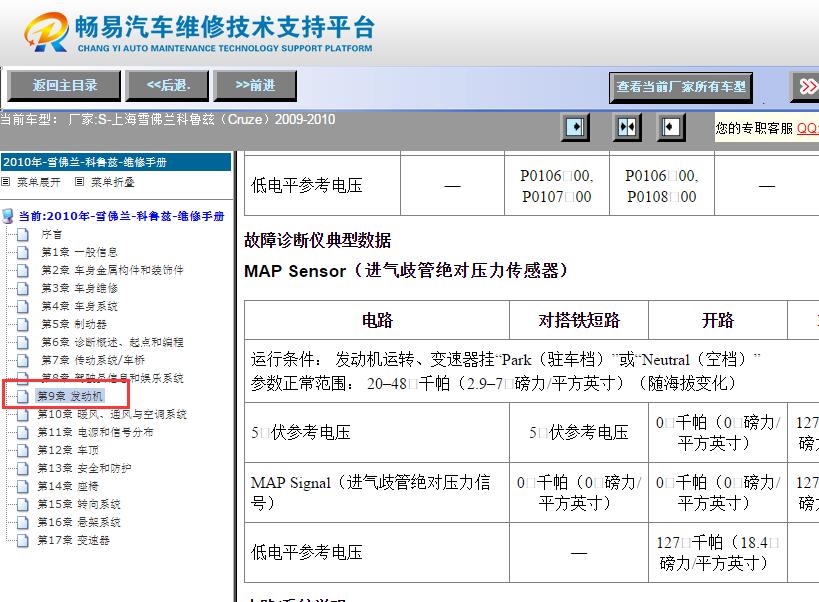
Task: Open 第15章 转向系统
Action: (78, 504)
